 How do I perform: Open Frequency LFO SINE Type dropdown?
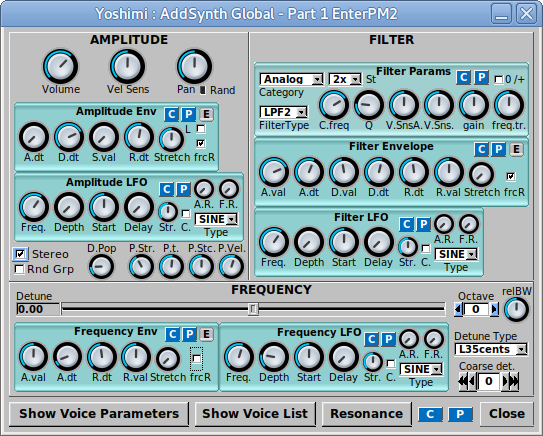(x=421, y=369)
